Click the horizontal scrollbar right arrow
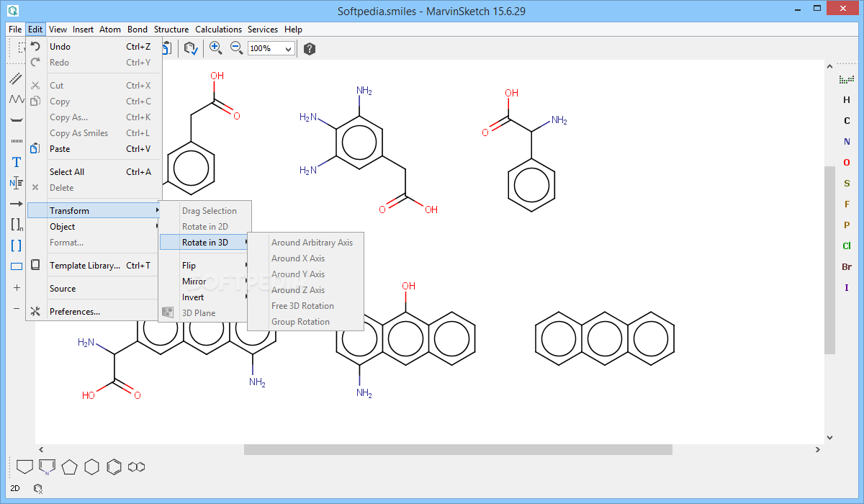The height and width of the screenshot is (504, 864). [x=818, y=449]
